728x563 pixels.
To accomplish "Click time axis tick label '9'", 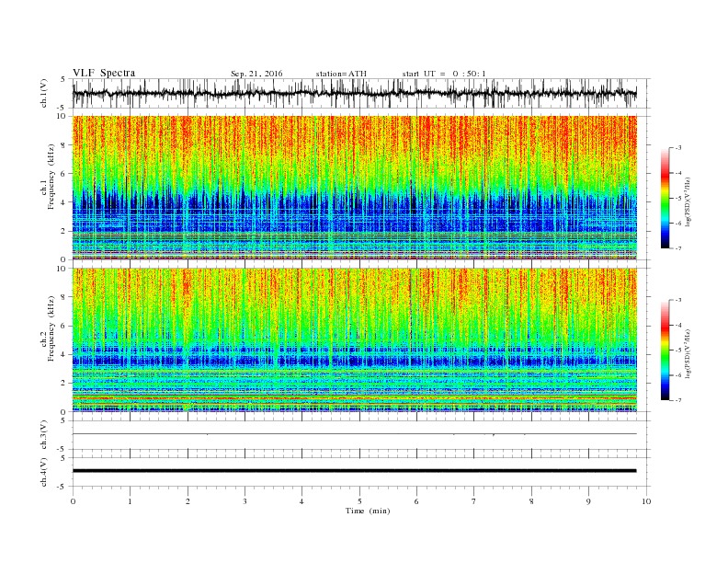I will point(588,501).
